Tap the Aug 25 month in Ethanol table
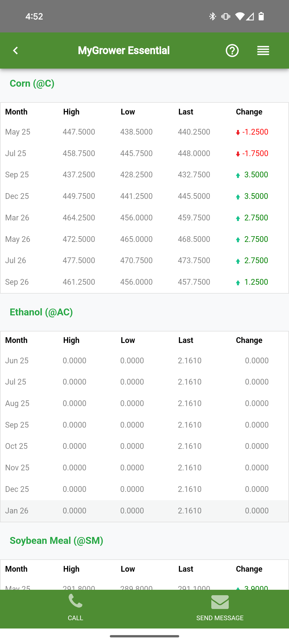289x644 pixels. tap(17, 403)
